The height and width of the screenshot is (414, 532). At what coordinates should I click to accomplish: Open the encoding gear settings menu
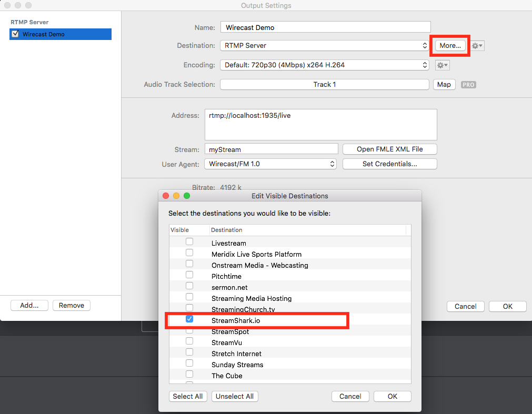(x=443, y=65)
